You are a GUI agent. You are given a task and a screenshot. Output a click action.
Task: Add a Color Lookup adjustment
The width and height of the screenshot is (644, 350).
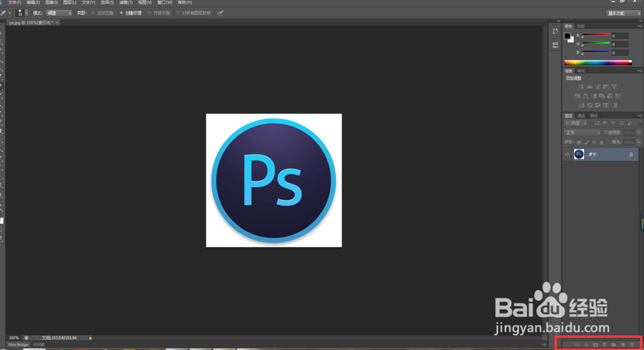(x=618, y=96)
